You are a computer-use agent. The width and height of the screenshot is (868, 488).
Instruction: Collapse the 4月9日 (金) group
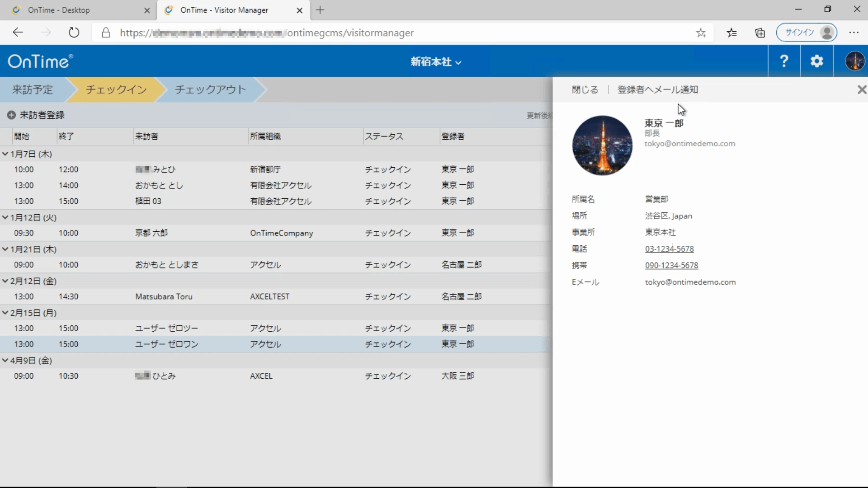coord(5,361)
